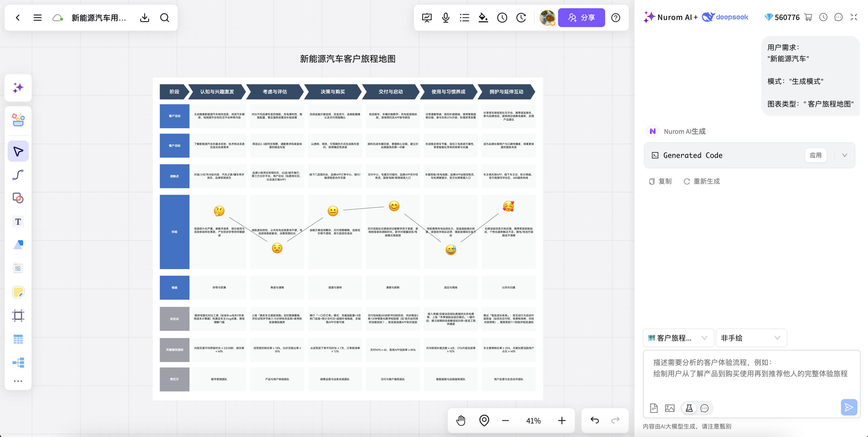This screenshot has height=437, width=868.
Task: Click the purple 分享 share button
Action: [x=581, y=18]
